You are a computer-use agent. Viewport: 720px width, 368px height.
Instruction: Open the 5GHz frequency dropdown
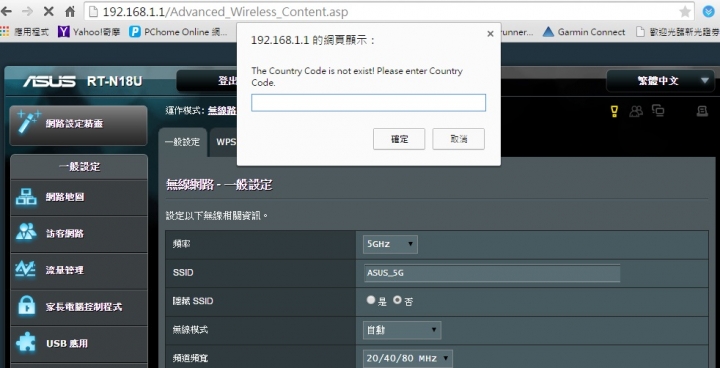(x=390, y=244)
